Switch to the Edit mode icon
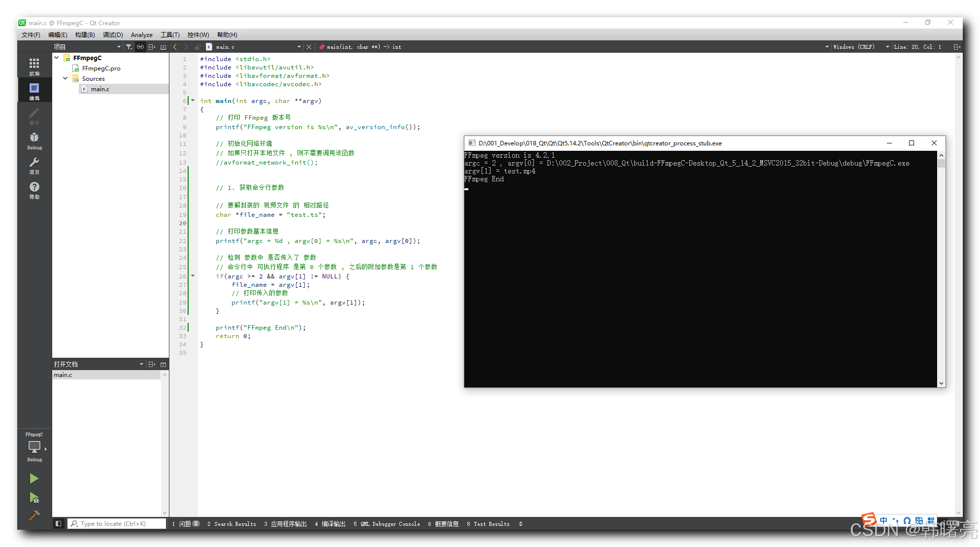This screenshot has height=547, width=980. click(x=34, y=91)
